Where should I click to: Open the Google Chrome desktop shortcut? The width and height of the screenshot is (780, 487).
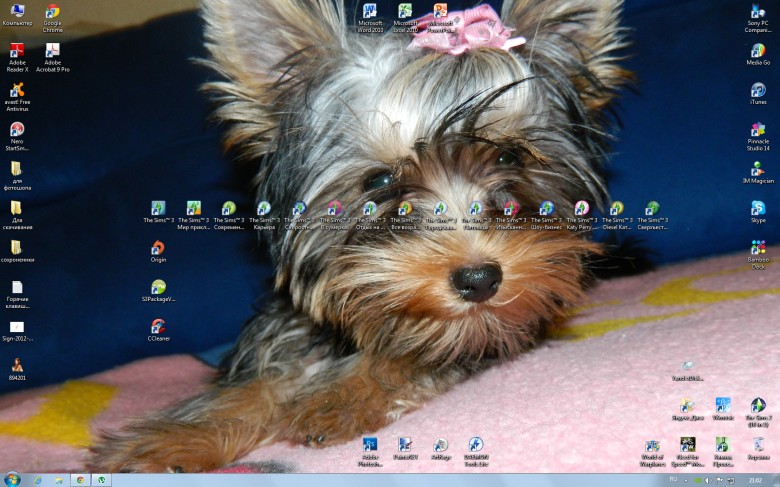(x=52, y=13)
